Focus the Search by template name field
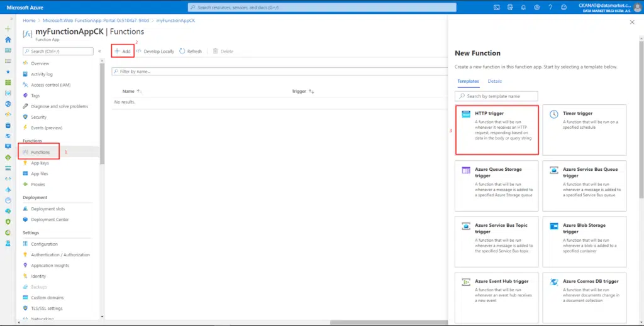Viewport: 644px width, 326px height. 496,96
